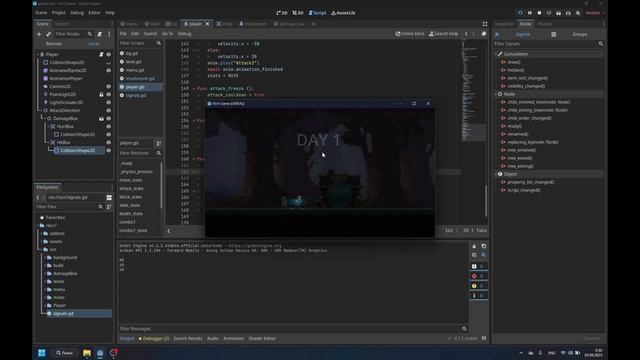Screen dimensions: 640x360
Task: Switch to Script workspace
Action: [317, 13]
